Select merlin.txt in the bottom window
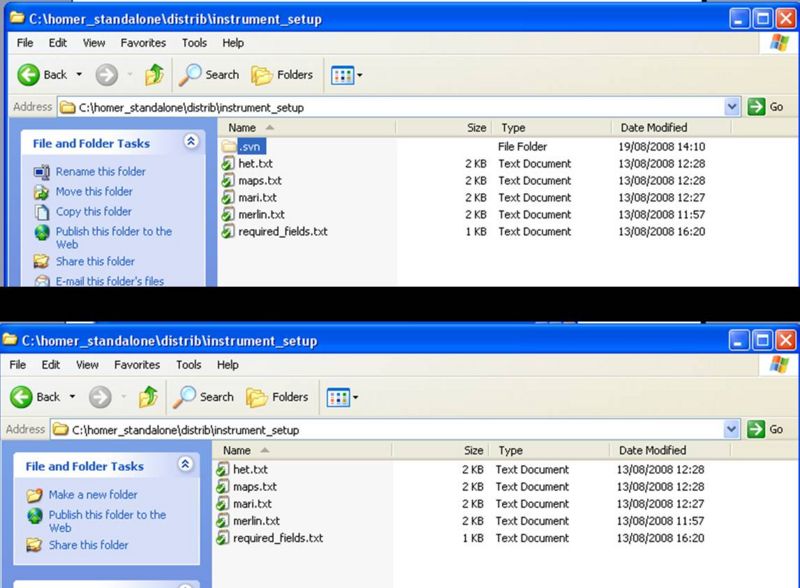The image size is (800, 588). pos(256,521)
